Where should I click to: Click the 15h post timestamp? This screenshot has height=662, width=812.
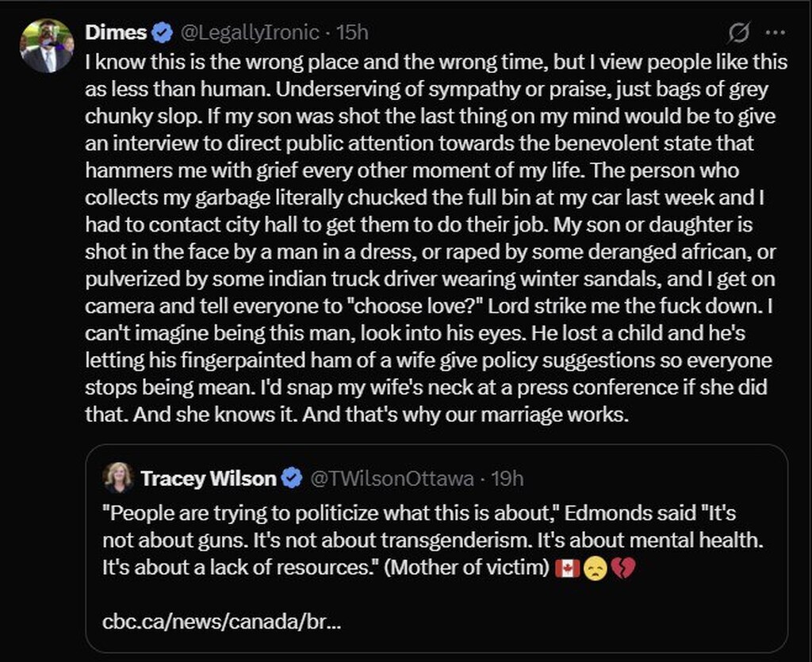coord(352,33)
